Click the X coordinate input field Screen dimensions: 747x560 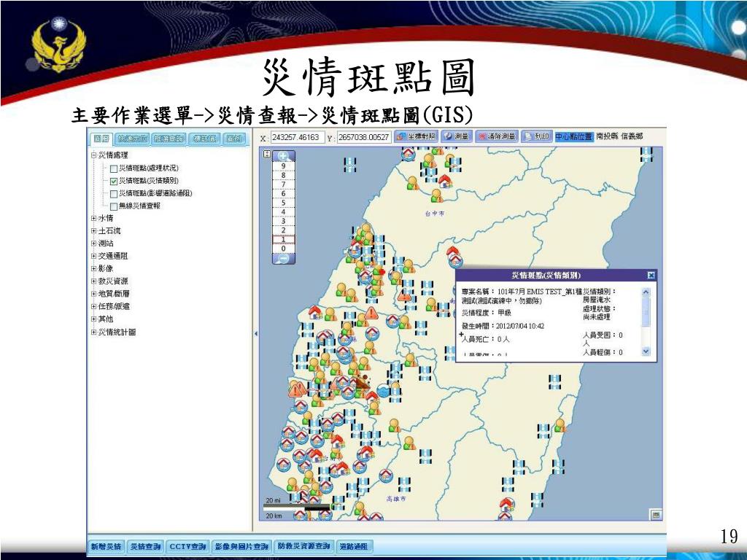(x=298, y=137)
